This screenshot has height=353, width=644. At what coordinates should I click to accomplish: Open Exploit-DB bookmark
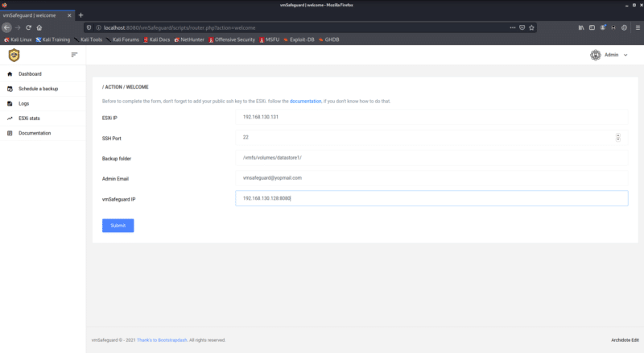tap(299, 39)
